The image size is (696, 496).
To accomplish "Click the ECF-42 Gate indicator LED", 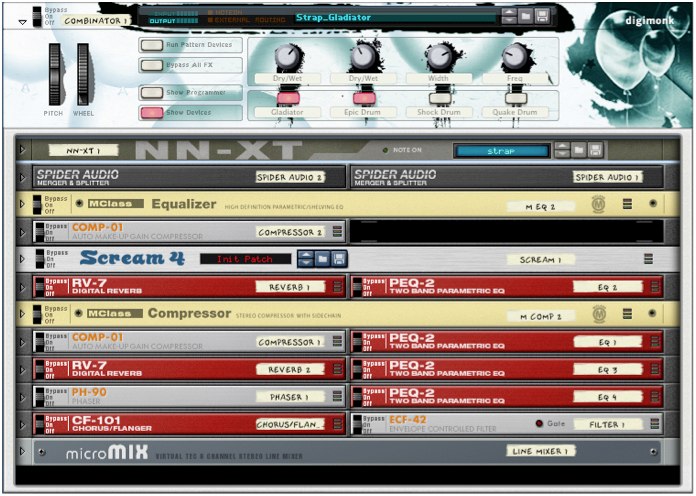I will tap(539, 424).
